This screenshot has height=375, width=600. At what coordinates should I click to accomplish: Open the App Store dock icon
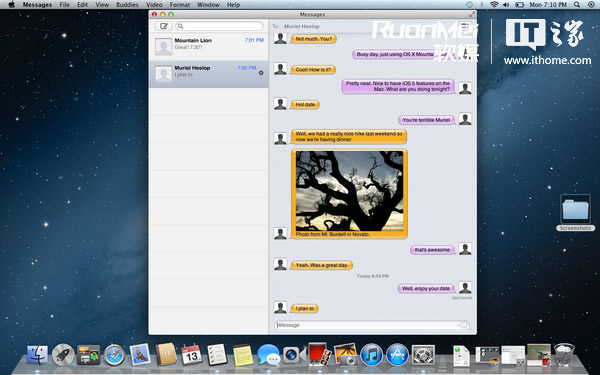397,355
